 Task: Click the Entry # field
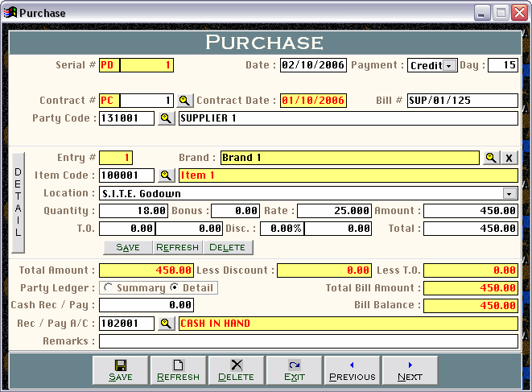(x=116, y=158)
